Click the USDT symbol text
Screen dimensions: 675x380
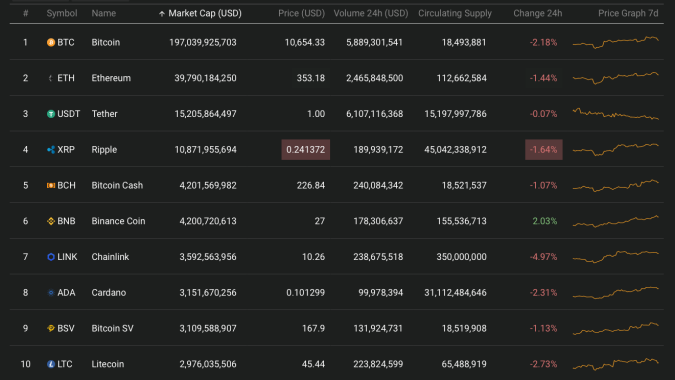pos(69,114)
